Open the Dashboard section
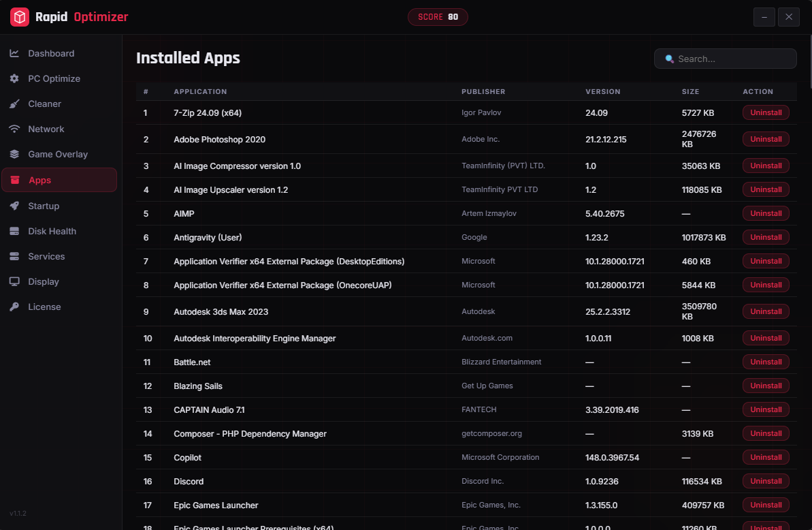Viewport: 812px width, 530px height. pyautogui.click(x=59, y=53)
